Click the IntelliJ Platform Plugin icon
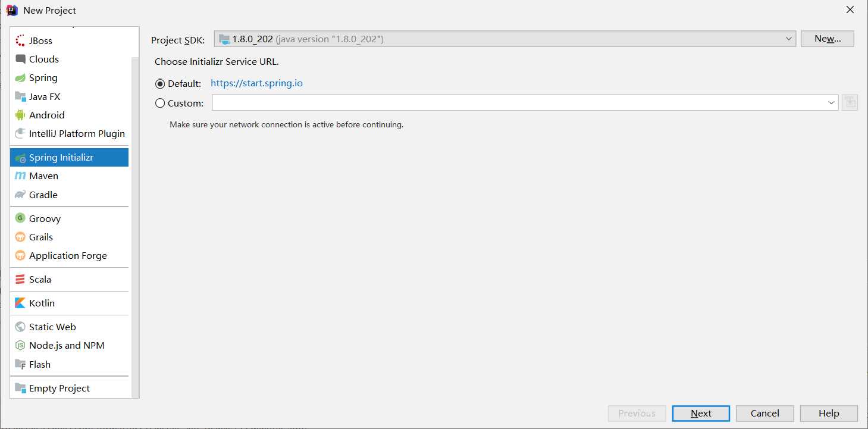This screenshot has height=429, width=868. (20, 133)
